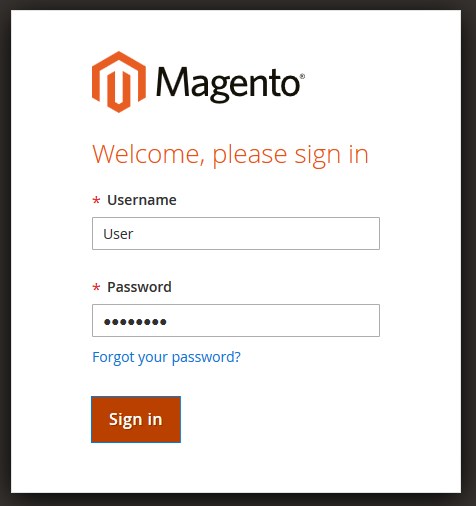Viewport: 476px width, 506px height.
Task: Click the empty right side of Password field
Action: (300, 320)
